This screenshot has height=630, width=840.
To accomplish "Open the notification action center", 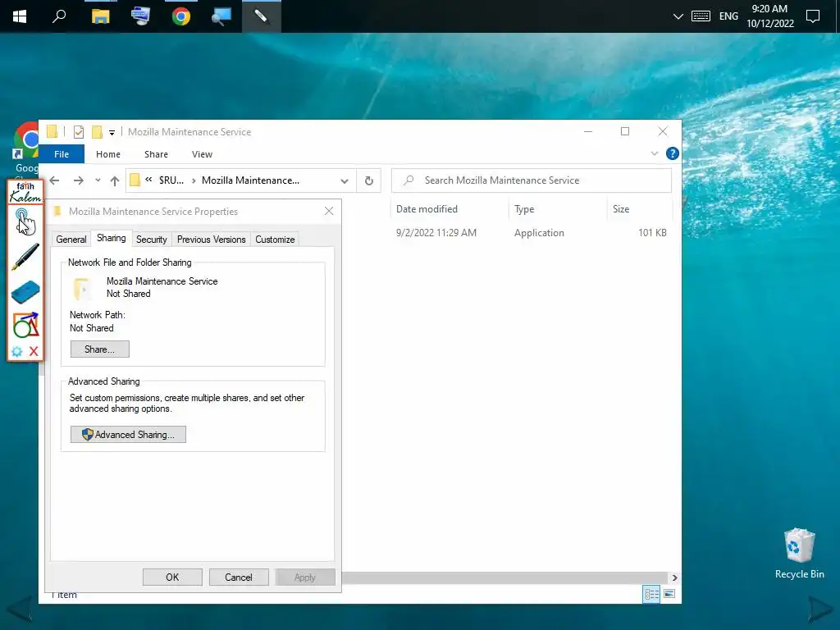I will (813, 16).
